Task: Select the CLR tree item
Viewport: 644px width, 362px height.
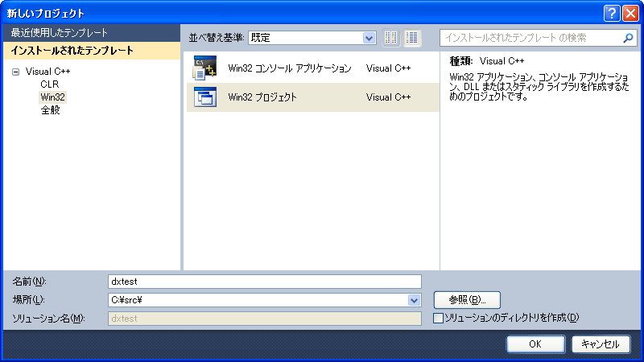Action: click(x=50, y=84)
